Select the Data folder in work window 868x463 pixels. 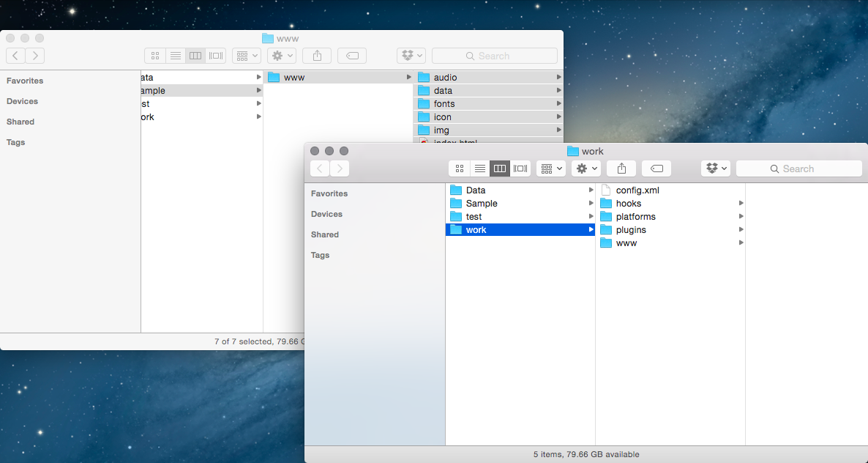520,190
